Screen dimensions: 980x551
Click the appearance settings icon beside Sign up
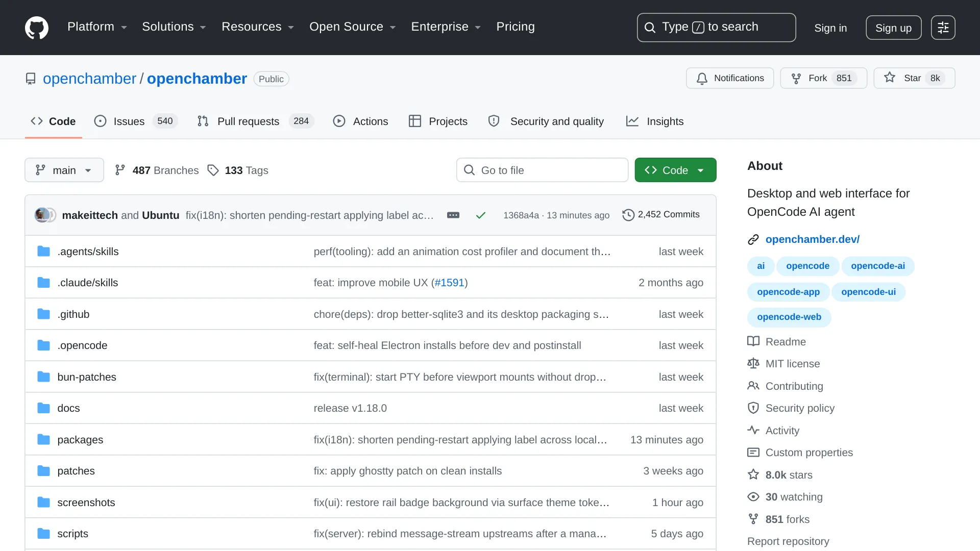pos(943,28)
